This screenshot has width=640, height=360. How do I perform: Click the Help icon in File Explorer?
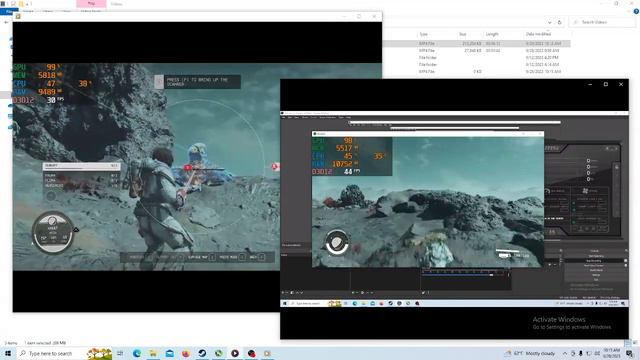click(636, 11)
